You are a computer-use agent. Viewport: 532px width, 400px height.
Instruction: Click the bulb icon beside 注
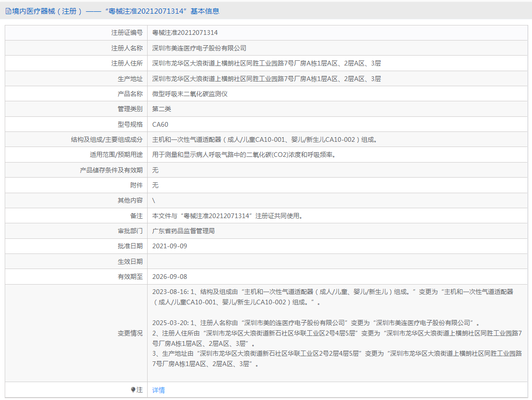click(x=133, y=390)
